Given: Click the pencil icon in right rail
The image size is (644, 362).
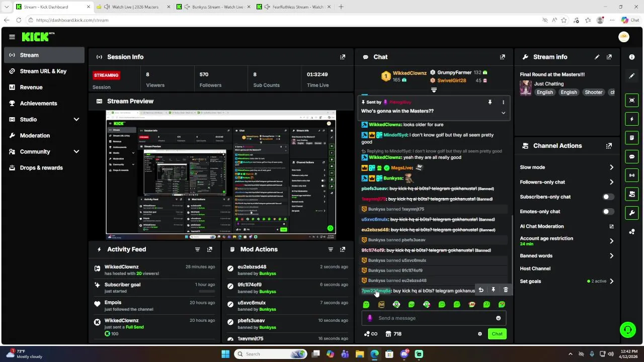Looking at the screenshot, I should click(x=632, y=76).
